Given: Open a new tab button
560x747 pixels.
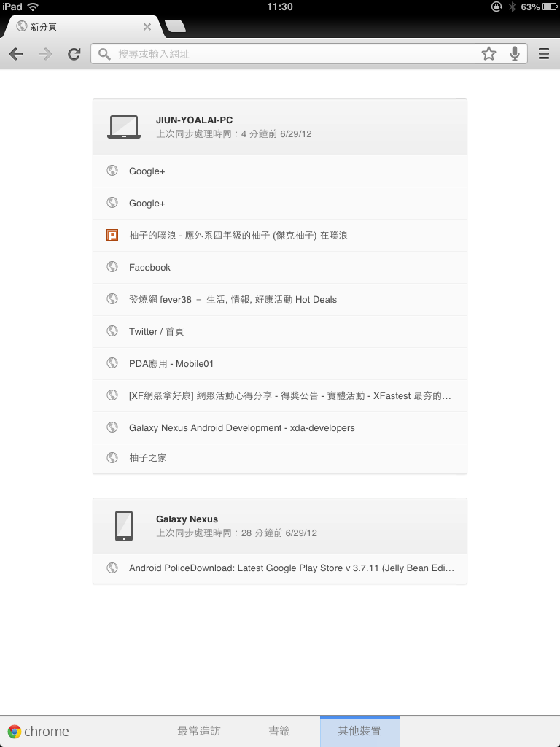Looking at the screenshot, I should (x=175, y=27).
